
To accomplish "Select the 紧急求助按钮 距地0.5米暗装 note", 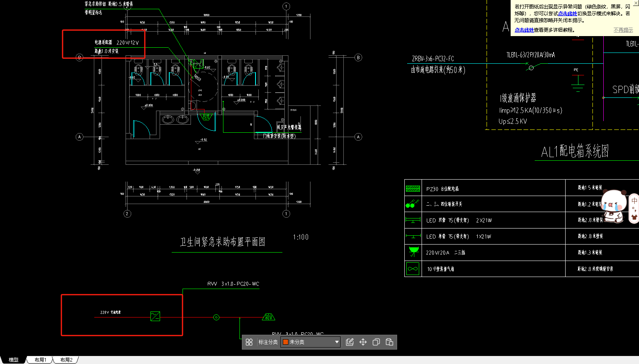I will [109, 4].
